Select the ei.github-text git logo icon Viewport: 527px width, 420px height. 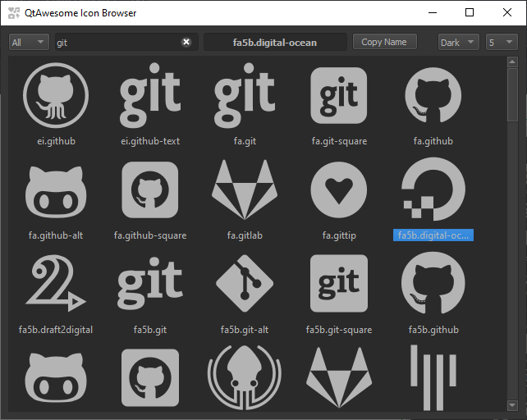(x=150, y=95)
